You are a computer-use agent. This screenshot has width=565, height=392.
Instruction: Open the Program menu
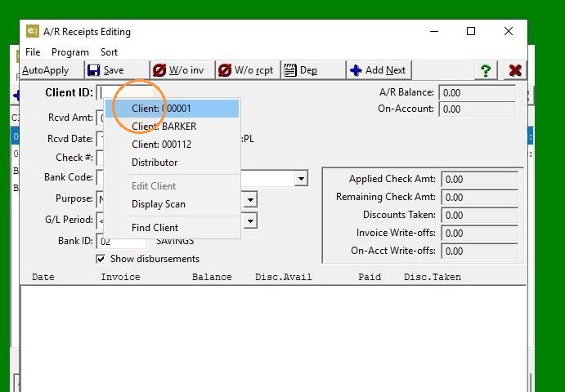click(x=70, y=52)
